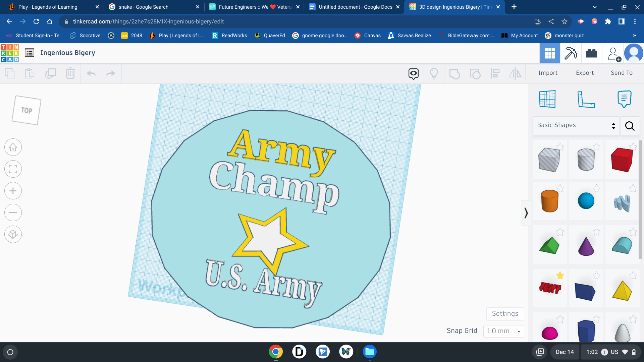This screenshot has width=644, height=362.
Task: Select the Notes tool
Action: (624, 99)
